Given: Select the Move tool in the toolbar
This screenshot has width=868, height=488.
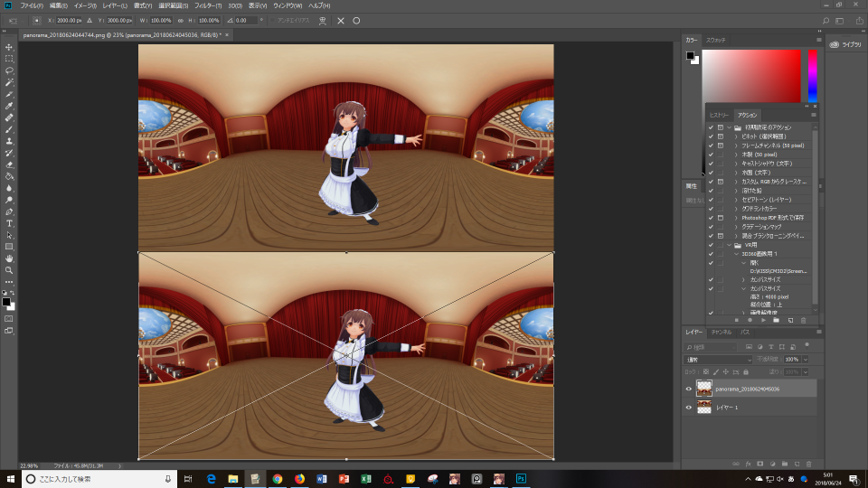Looking at the screenshot, I should tap(9, 47).
